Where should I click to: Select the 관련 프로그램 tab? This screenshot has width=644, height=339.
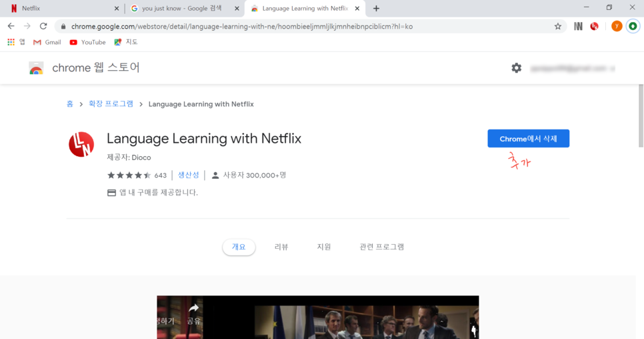pos(381,247)
